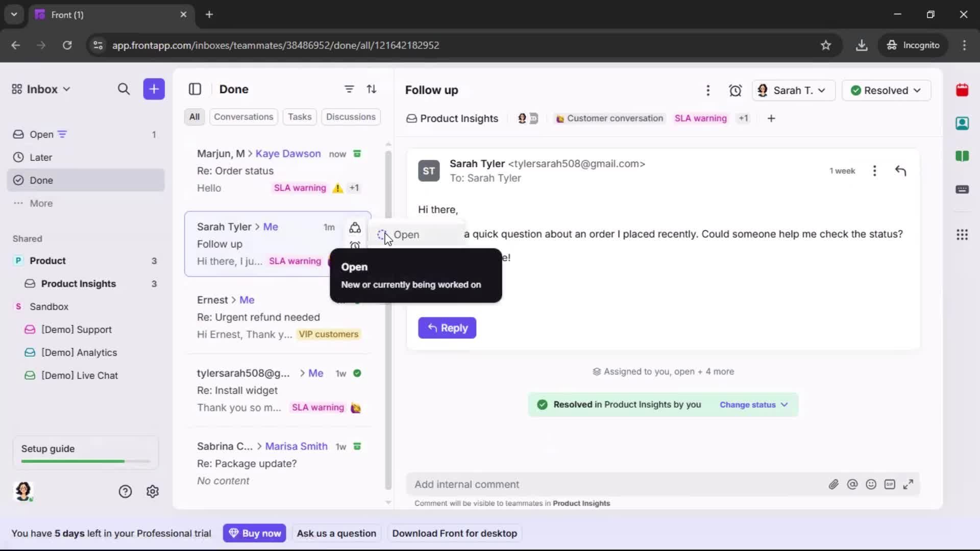Insert an emoji into the comment

click(x=871, y=484)
